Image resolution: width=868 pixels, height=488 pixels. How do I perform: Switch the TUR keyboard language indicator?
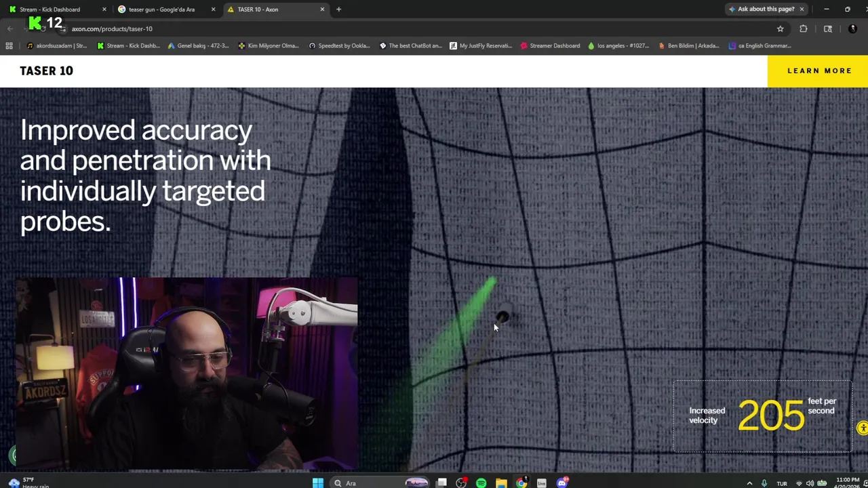coord(782,483)
